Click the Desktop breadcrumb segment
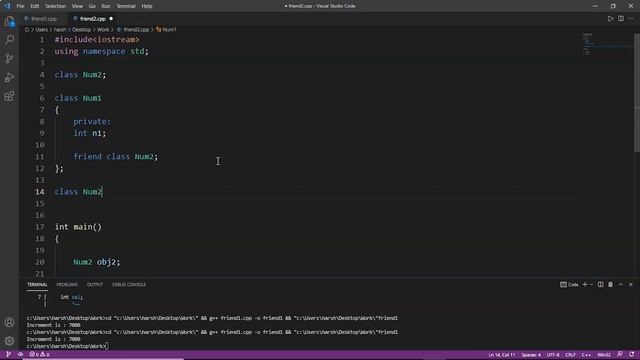 pos(82,29)
